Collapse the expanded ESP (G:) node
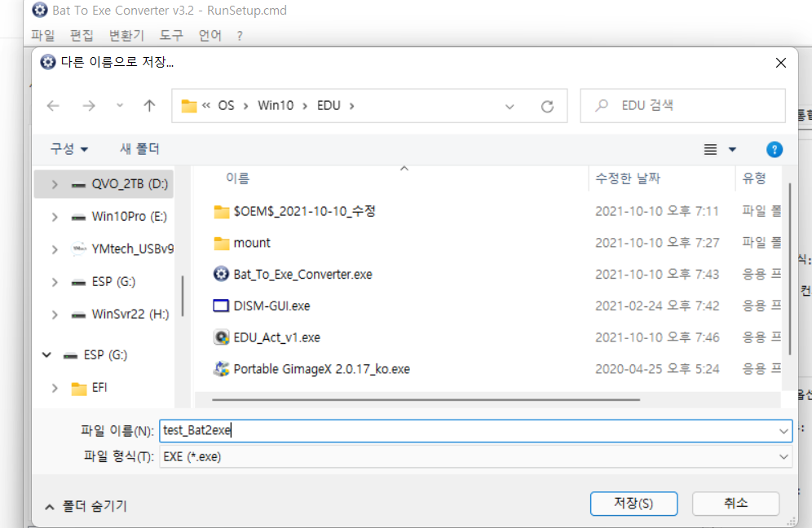812x528 pixels. pyautogui.click(x=46, y=355)
